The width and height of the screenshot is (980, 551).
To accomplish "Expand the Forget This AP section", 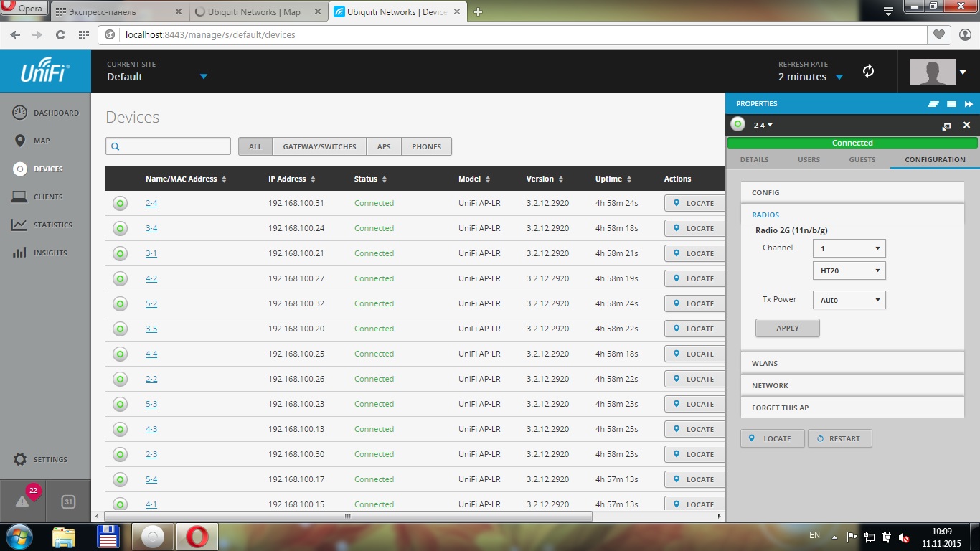I will [852, 408].
